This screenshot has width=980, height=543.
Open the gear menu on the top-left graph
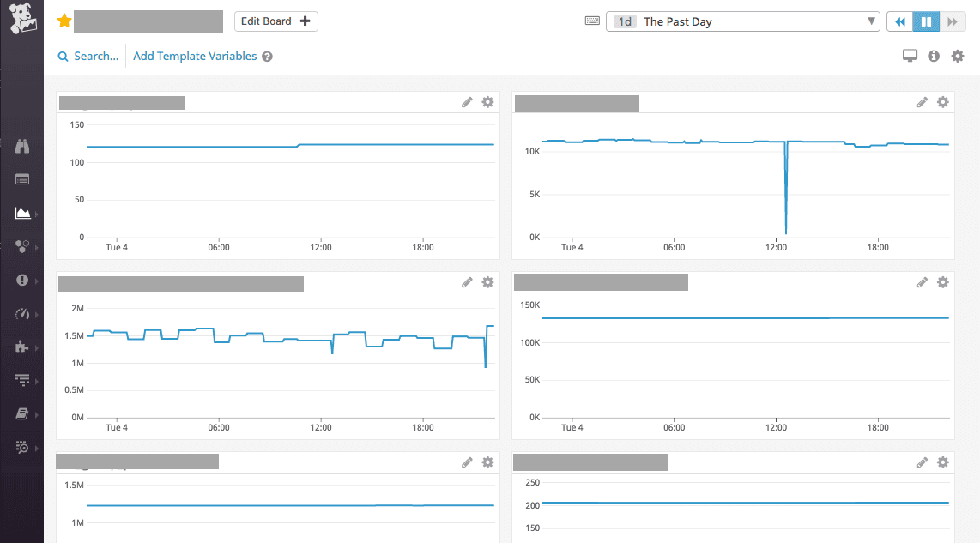click(487, 102)
